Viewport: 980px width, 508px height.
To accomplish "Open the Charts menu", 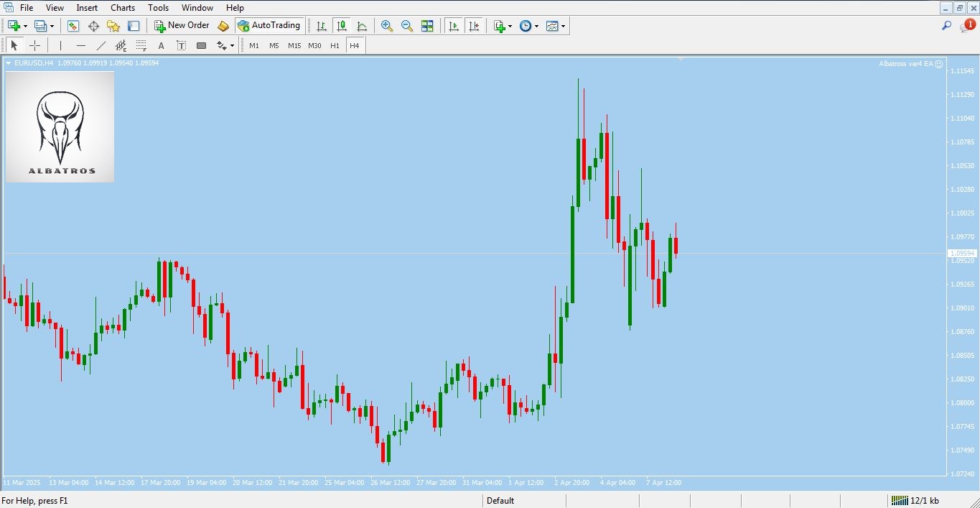I will (x=123, y=8).
